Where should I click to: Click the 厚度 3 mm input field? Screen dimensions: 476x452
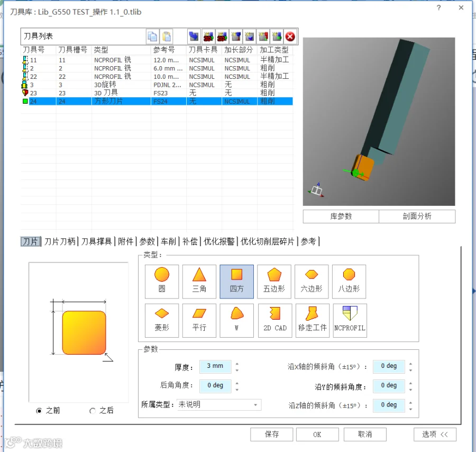[215, 366]
